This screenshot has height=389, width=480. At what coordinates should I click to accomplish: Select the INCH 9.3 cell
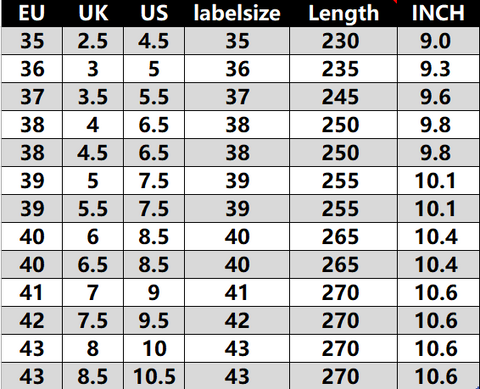pyautogui.click(x=439, y=69)
